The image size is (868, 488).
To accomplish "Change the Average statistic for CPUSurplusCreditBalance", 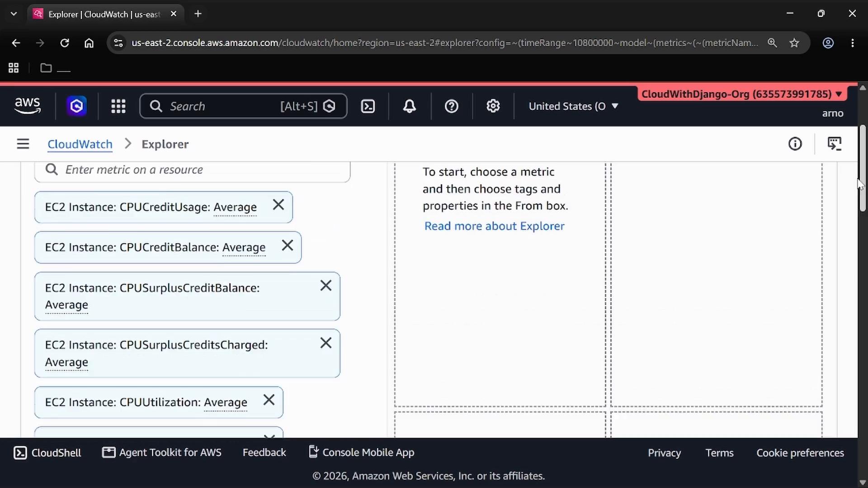I will [x=66, y=305].
